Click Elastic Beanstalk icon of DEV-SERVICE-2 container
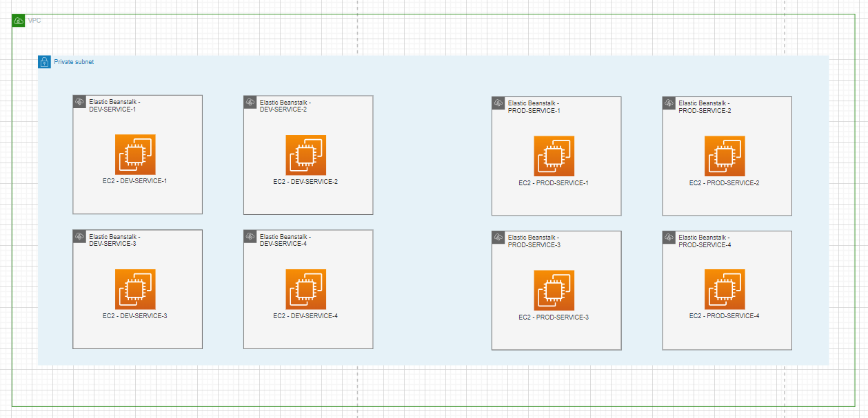The image size is (868, 418). (250, 101)
